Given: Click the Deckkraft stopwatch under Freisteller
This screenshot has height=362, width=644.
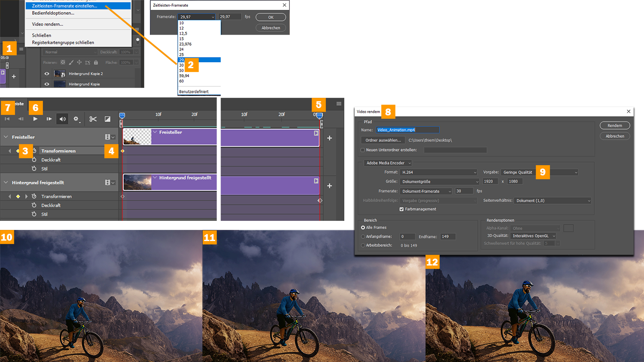Looking at the screenshot, I should (x=34, y=160).
